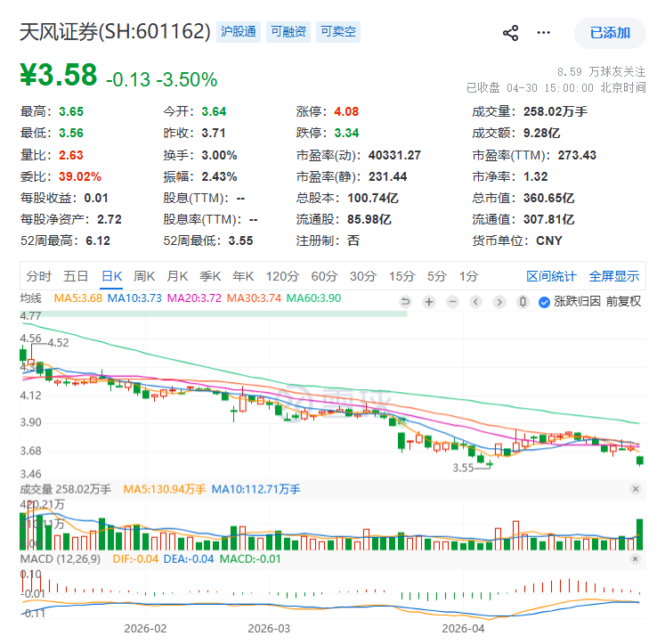
Task: Click the 3.55 low price marker on chart
Action: click(x=463, y=468)
